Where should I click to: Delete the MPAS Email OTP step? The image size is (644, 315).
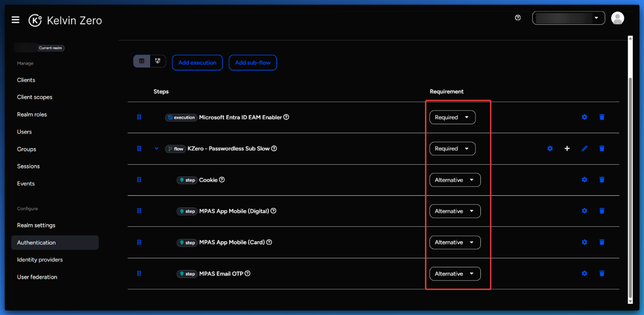(x=602, y=274)
